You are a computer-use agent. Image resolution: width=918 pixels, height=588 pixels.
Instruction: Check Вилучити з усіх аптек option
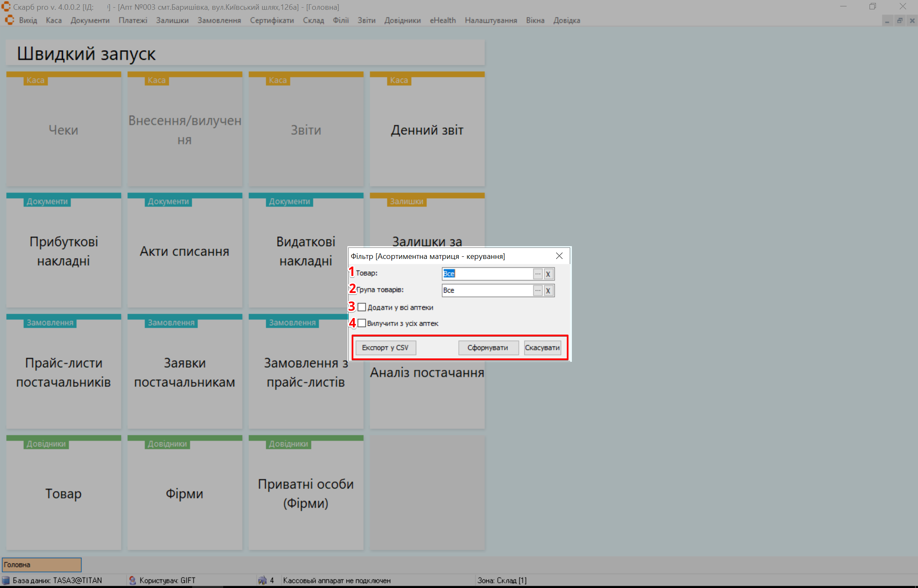362,323
